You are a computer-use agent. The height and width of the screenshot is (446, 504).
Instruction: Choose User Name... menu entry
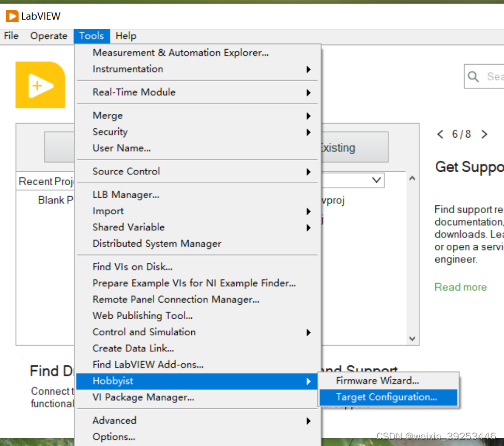click(x=197, y=148)
